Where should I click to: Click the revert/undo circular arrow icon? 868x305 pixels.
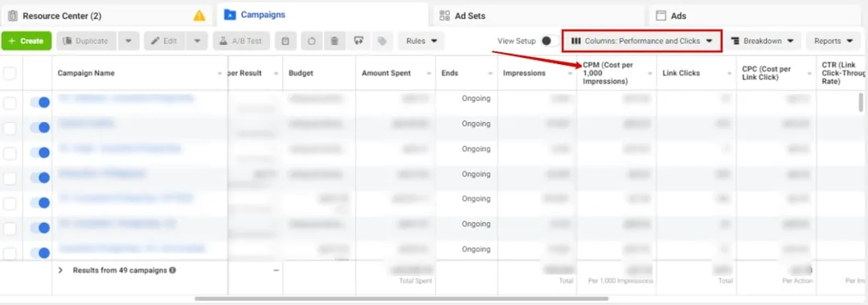click(312, 41)
